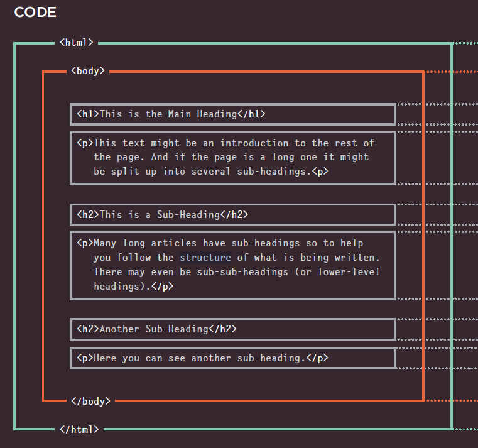478x448 pixels.
Task: Click the CODE heading
Action: pyautogui.click(x=35, y=12)
